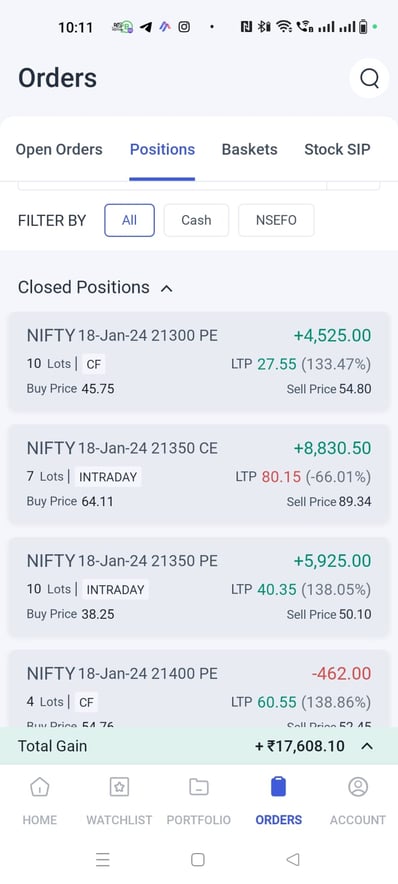The height and width of the screenshot is (884, 398).
Task: Switch to the Open Orders tab
Action: (x=59, y=149)
